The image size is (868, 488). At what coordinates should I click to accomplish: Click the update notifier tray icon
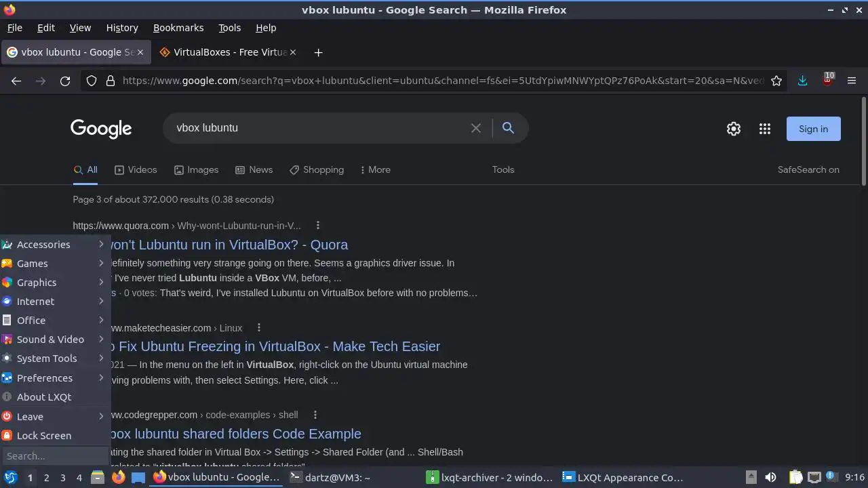[831, 477]
